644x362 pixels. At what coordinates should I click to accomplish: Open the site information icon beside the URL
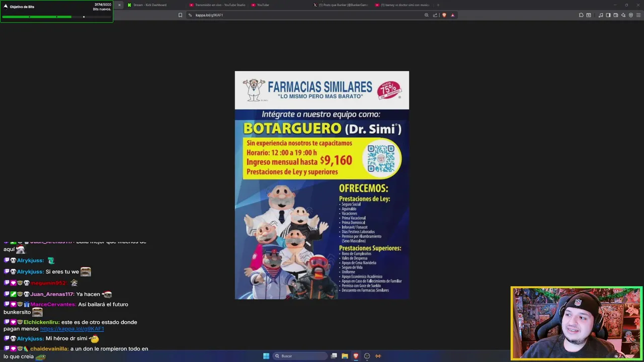[x=190, y=15]
